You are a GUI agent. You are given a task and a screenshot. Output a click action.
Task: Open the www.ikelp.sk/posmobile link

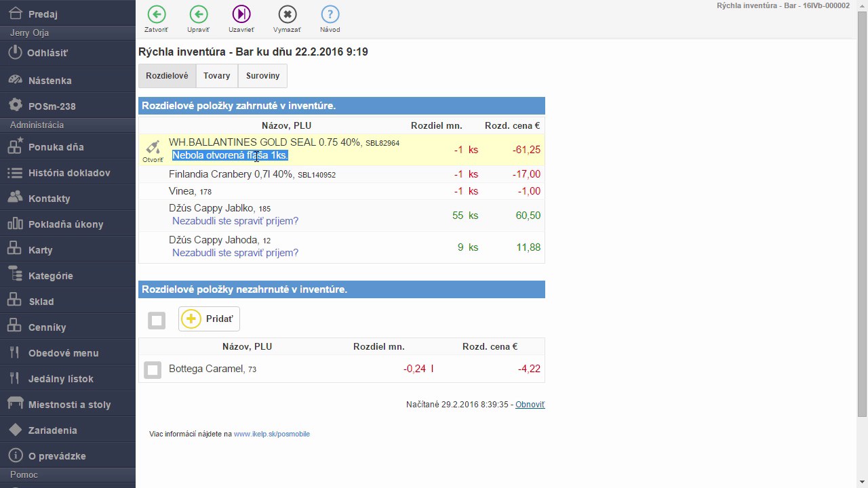[271, 434]
